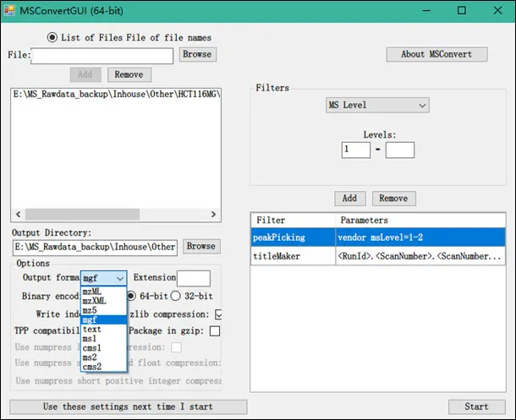The width and height of the screenshot is (516, 420).
Task: Click the first Levels field containing 1
Action: click(356, 150)
